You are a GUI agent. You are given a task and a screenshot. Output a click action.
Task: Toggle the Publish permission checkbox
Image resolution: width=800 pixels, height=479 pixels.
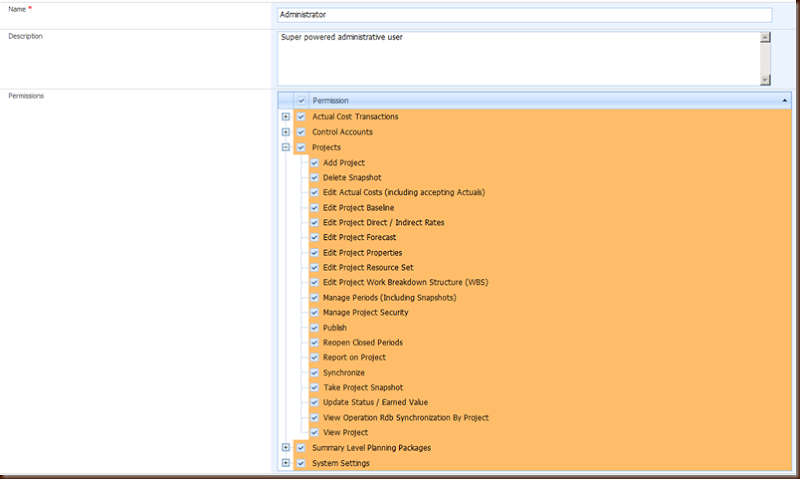(314, 327)
